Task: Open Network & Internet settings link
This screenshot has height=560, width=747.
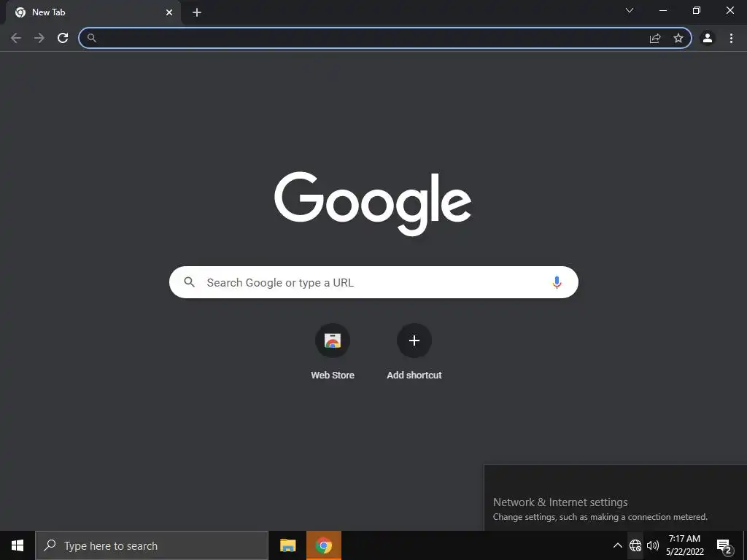Action: (x=560, y=502)
